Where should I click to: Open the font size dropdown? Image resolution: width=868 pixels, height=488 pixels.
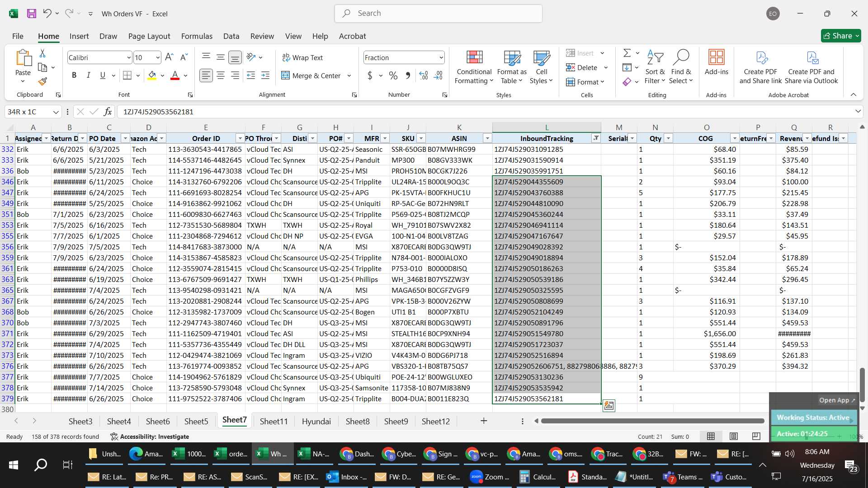[157, 57]
